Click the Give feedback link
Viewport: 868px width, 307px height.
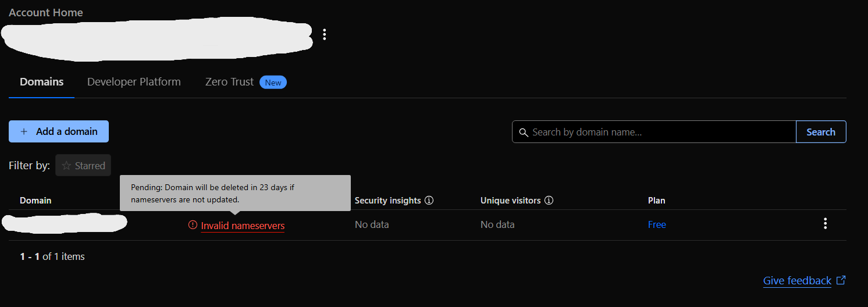(x=797, y=281)
